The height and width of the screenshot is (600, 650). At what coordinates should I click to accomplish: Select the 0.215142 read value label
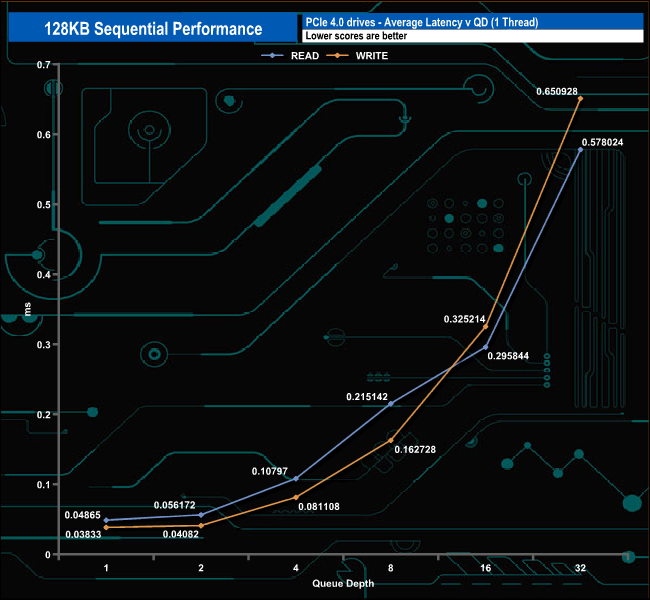367,396
